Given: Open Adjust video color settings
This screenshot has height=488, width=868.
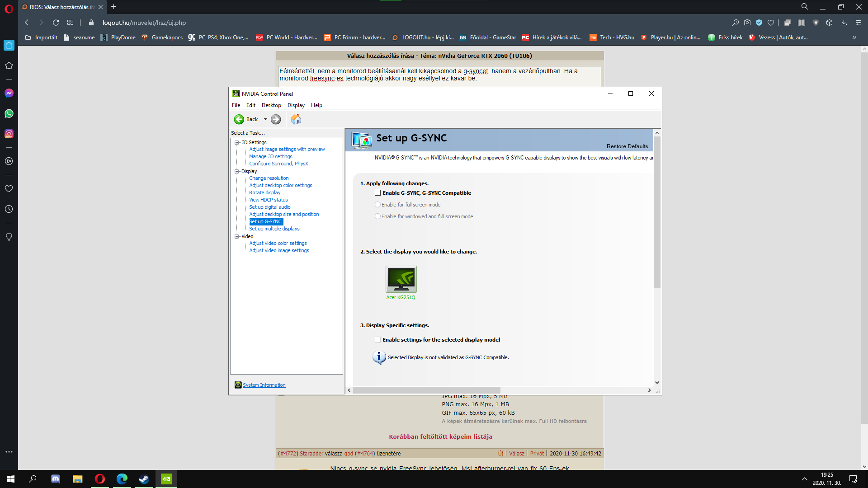Looking at the screenshot, I should click(278, 243).
